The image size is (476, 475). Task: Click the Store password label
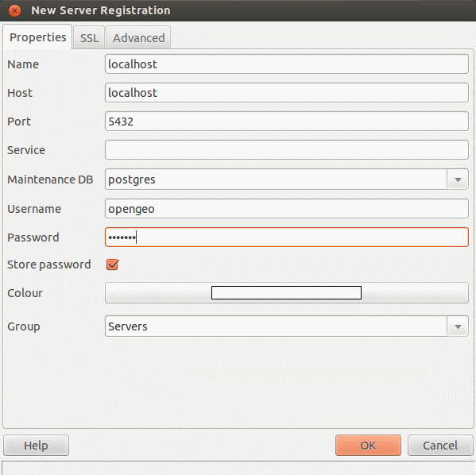point(49,265)
